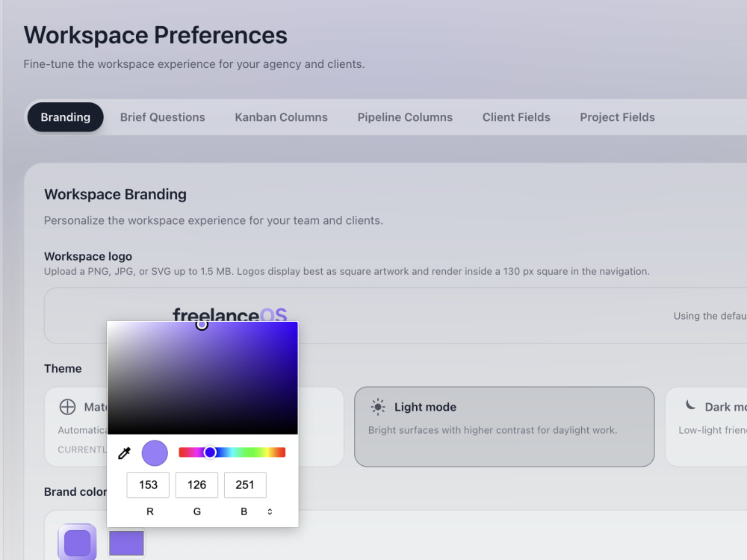747x560 pixels.
Task: Click the "Personalize the workspace experience" description text
Action: point(214,220)
